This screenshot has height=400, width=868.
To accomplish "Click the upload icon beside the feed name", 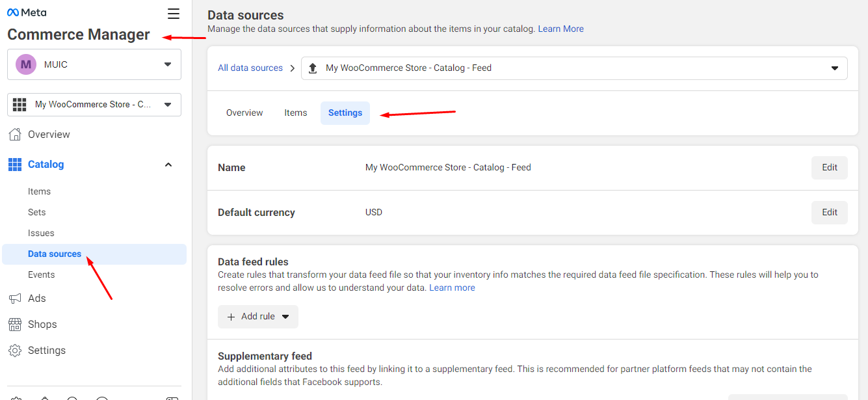I will pyautogui.click(x=313, y=68).
